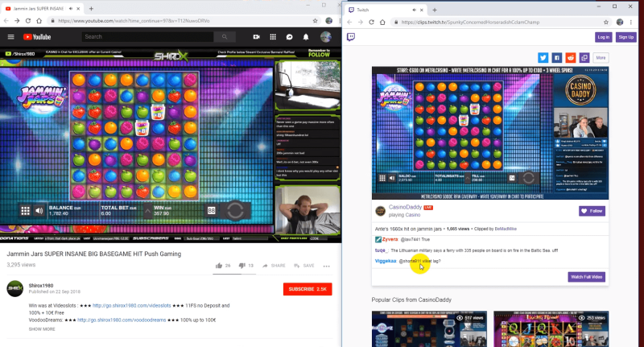Click the YouTube create video camera icon
Viewport: 644px width, 347px height.
[256, 37]
